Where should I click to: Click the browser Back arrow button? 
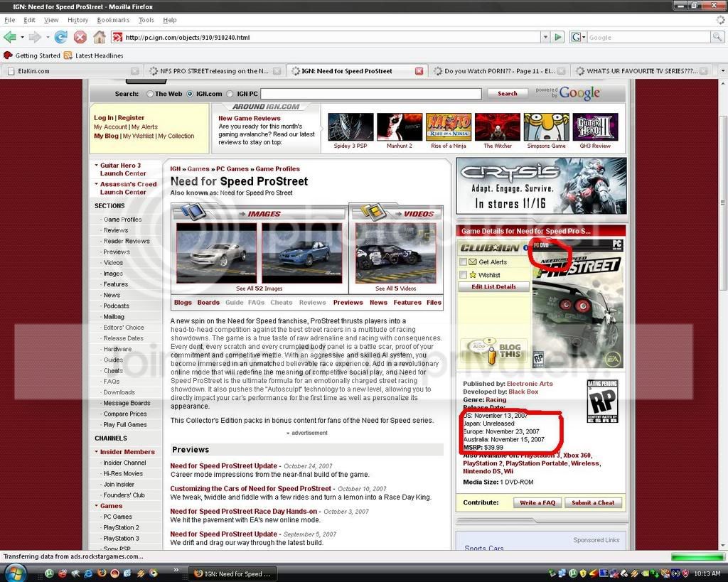[10, 37]
